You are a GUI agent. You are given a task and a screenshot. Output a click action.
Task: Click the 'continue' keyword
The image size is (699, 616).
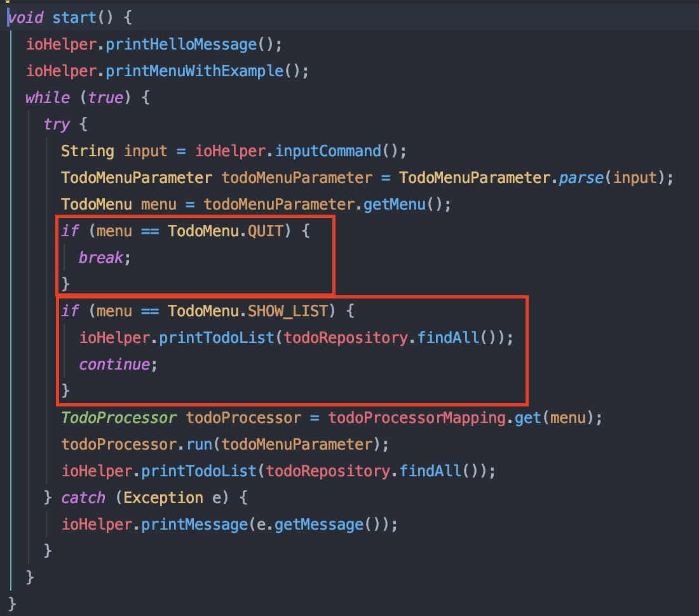click(x=114, y=365)
